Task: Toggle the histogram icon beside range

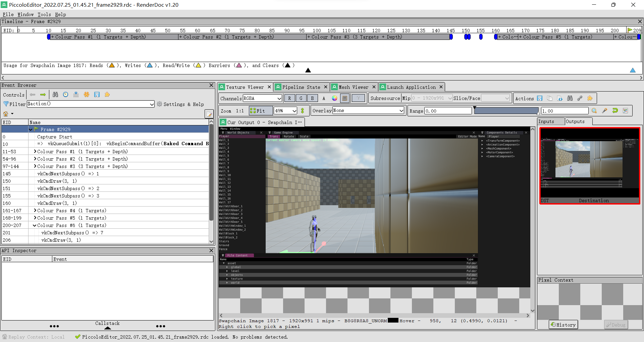Action: click(626, 111)
